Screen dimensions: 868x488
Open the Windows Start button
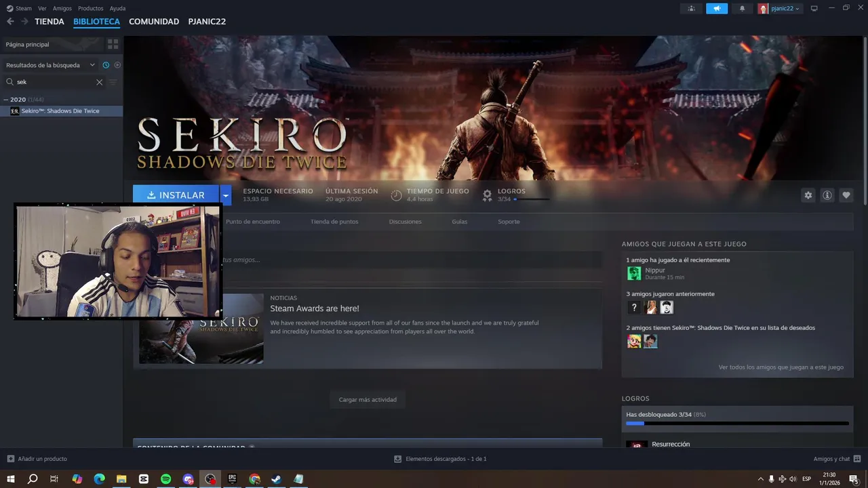tap(11, 479)
